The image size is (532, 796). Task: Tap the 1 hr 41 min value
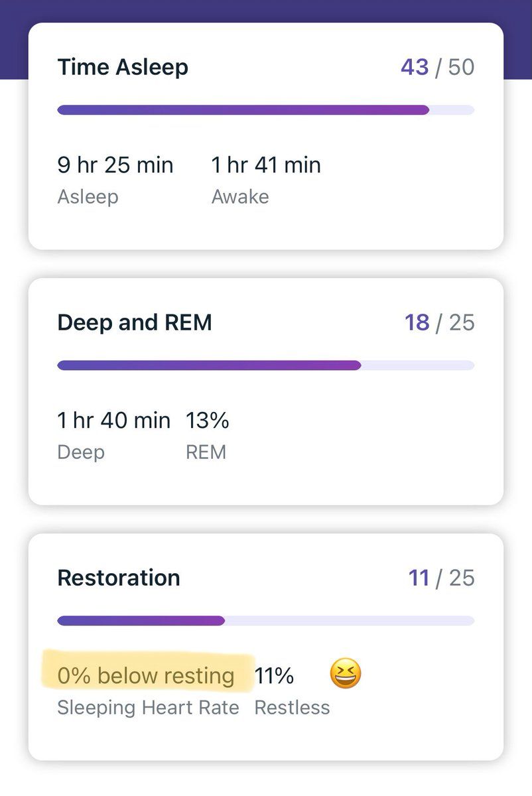click(266, 165)
